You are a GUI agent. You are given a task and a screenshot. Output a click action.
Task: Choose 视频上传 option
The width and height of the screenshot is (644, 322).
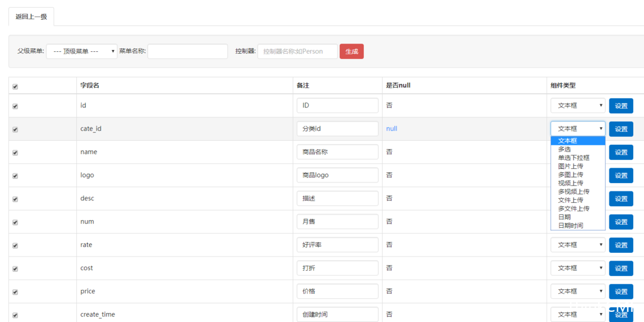coord(578,183)
